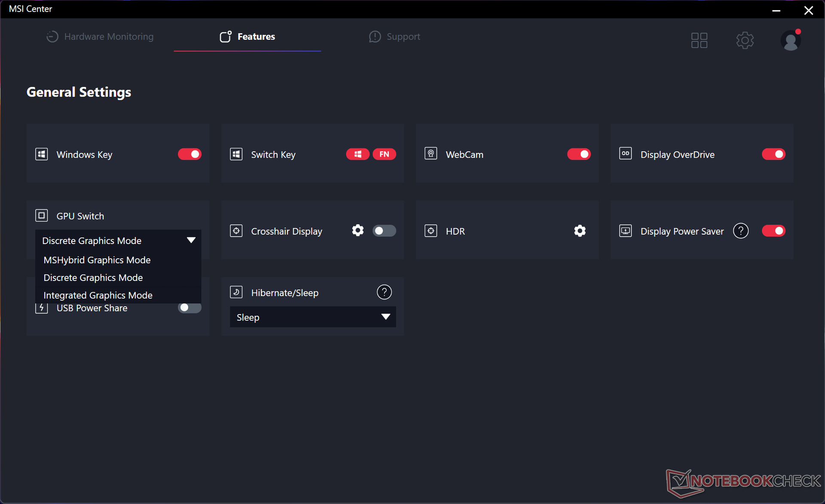The image size is (825, 504).
Task: Turn off Display OverDrive toggle
Action: click(x=773, y=154)
